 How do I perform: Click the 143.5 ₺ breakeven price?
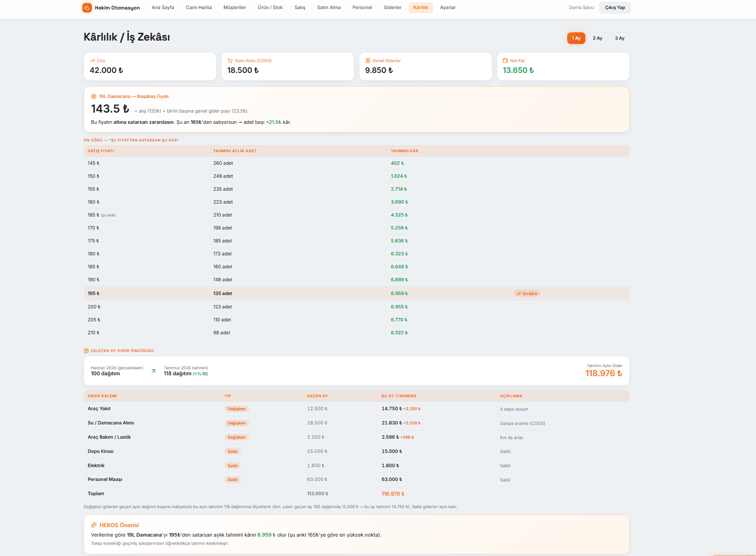(x=110, y=109)
